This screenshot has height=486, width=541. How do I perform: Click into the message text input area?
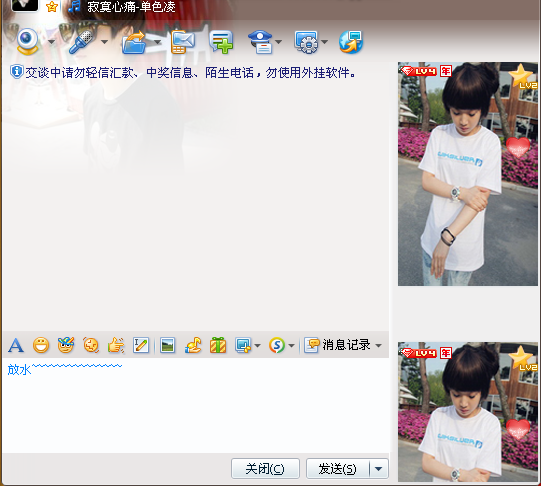tap(196, 405)
